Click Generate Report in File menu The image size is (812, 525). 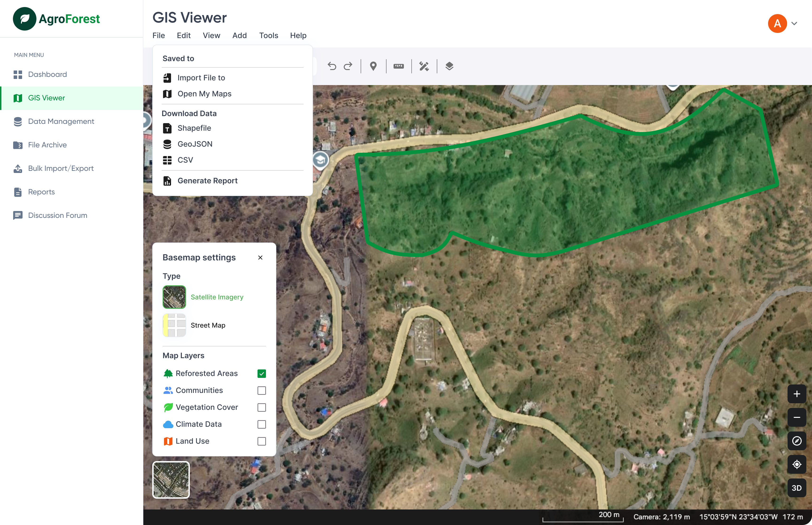pos(207,180)
